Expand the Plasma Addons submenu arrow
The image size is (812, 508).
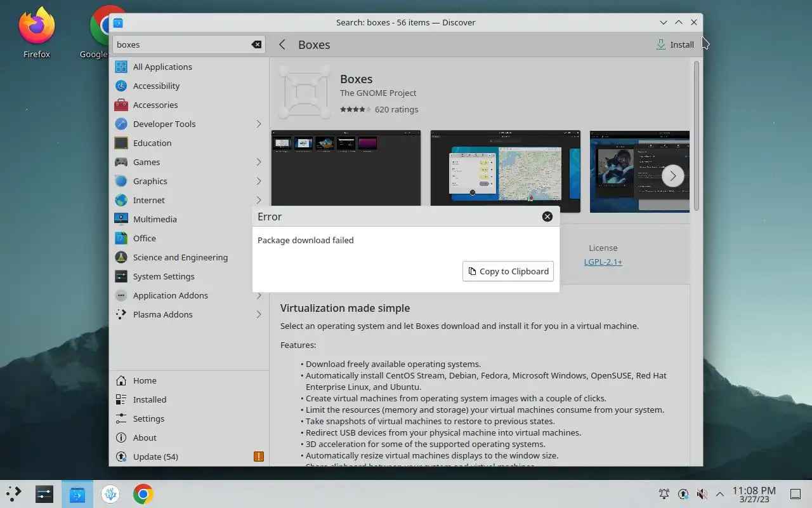[x=259, y=314]
